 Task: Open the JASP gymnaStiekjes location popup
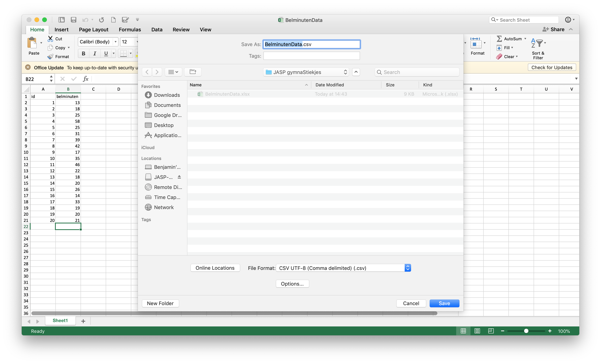click(306, 72)
